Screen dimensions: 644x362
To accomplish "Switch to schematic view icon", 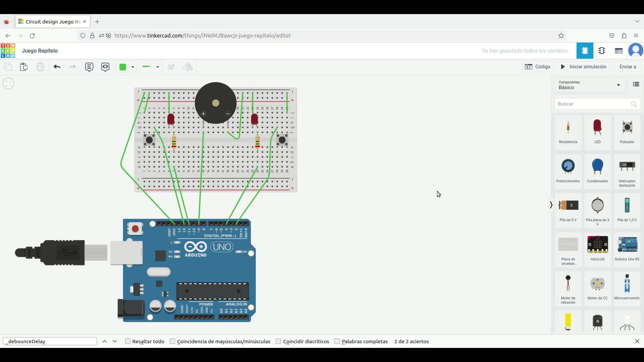I will 602,51.
